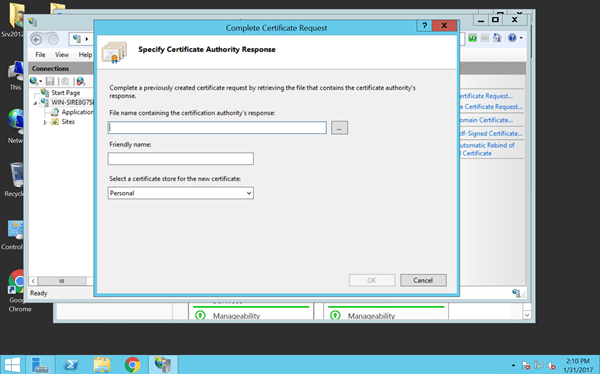Open PowerShell from the taskbar
Screen dimensions: 600x374
tap(71, 365)
